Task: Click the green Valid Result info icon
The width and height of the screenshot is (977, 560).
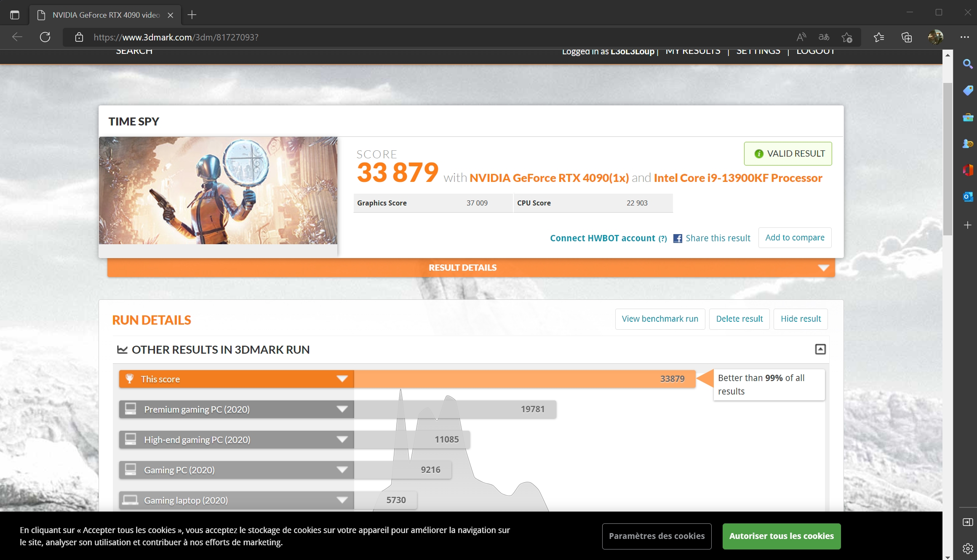Action: click(759, 154)
